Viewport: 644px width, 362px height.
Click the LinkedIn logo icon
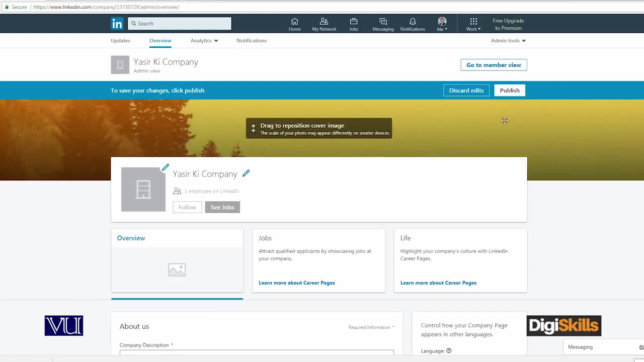[x=117, y=24]
